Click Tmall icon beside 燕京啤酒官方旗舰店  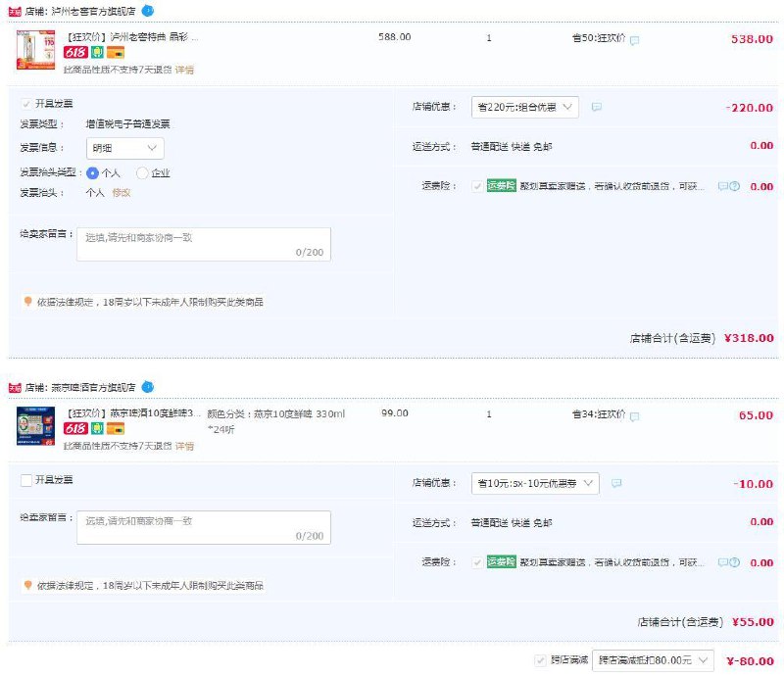coord(15,388)
